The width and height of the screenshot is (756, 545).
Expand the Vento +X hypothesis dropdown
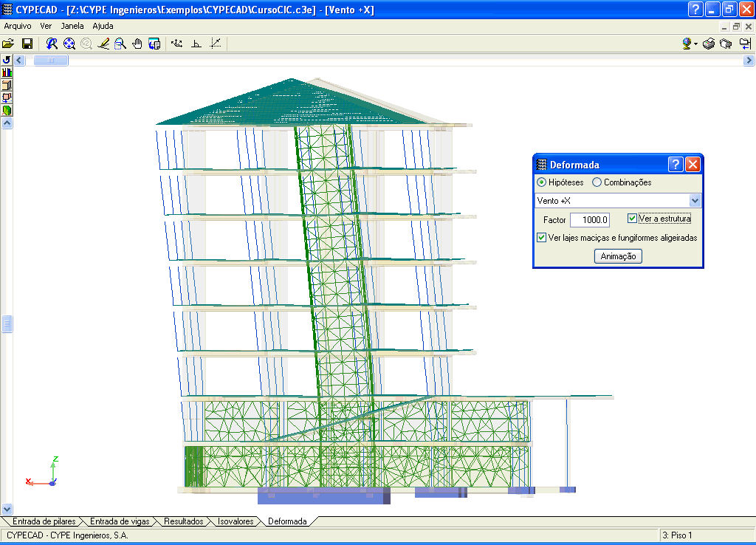coord(695,201)
